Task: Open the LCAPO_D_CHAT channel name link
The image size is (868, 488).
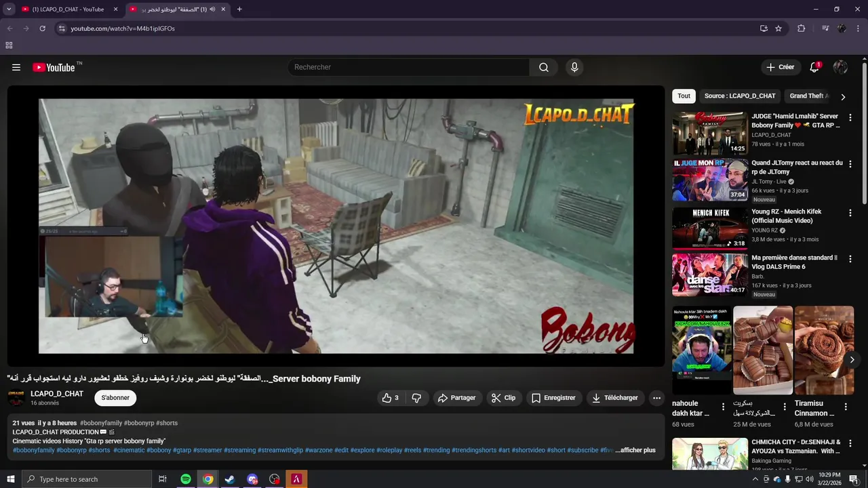Action: point(57,394)
